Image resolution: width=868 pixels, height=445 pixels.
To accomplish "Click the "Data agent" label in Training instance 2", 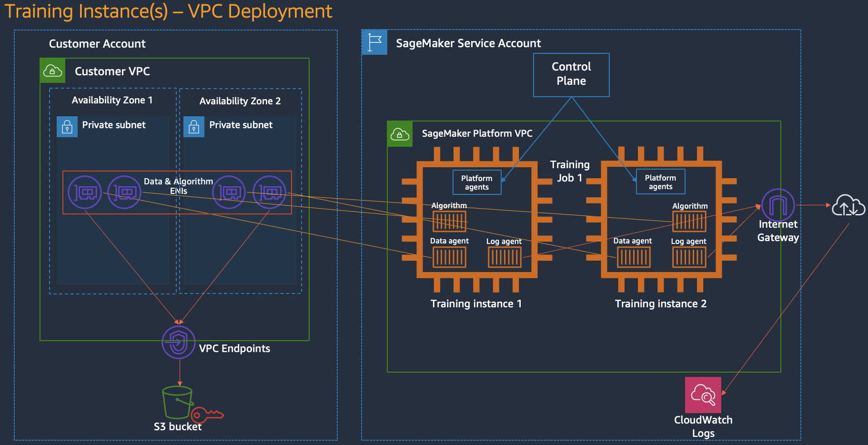I will click(x=633, y=241).
